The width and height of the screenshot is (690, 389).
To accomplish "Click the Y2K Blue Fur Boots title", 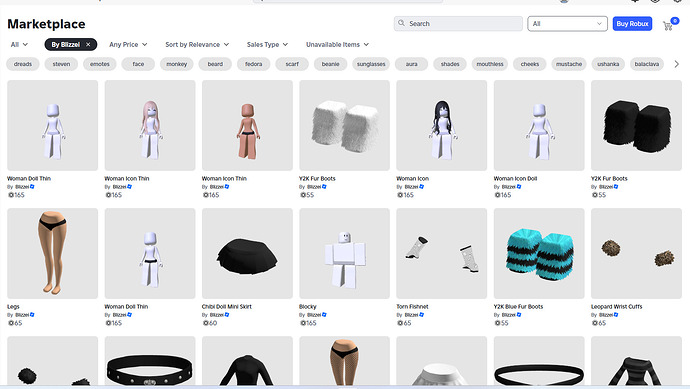I will coord(518,306).
